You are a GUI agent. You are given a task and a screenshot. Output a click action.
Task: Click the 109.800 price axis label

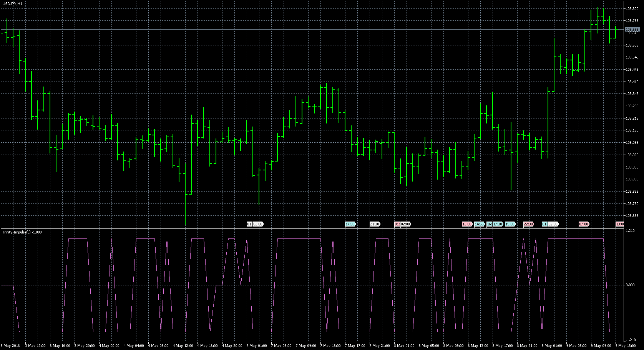[x=632, y=8]
